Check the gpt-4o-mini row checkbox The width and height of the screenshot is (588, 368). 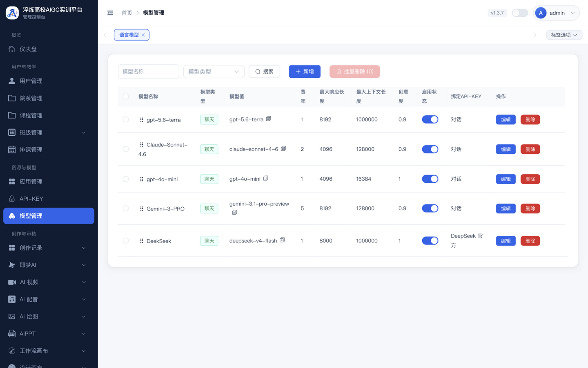pyautogui.click(x=126, y=179)
